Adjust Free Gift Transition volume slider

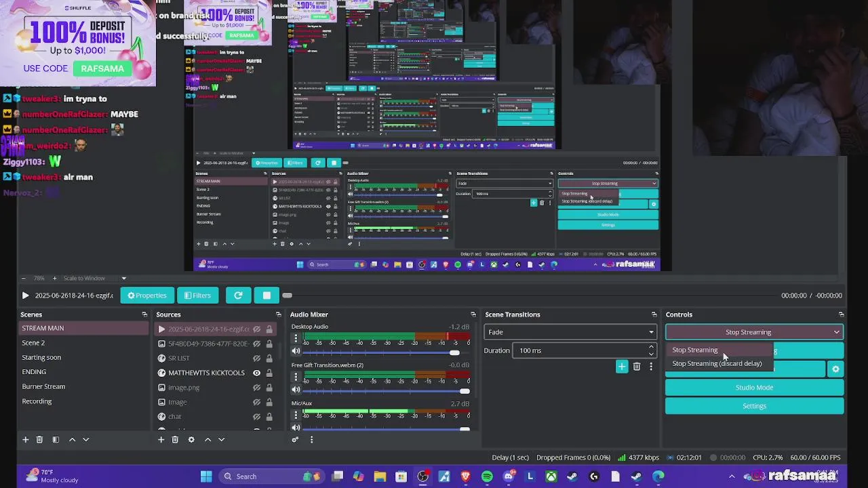click(x=387, y=391)
